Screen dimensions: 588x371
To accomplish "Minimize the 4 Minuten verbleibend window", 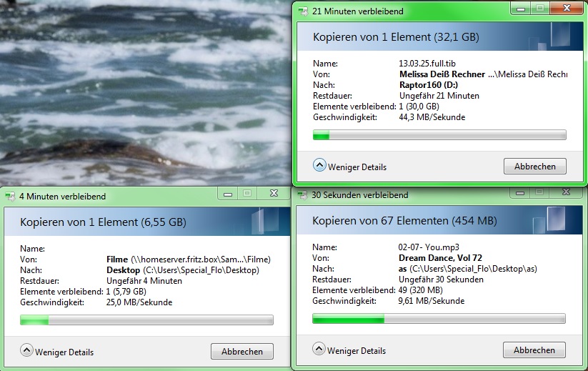I will click(228, 194).
